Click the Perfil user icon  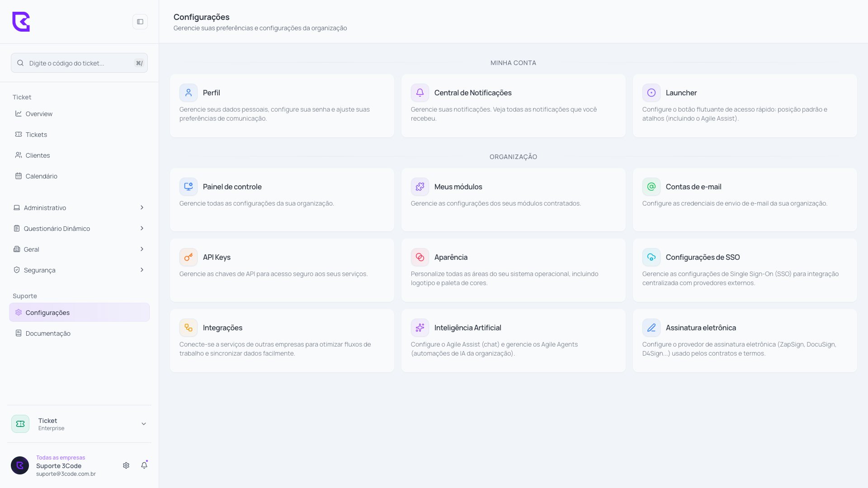189,93
